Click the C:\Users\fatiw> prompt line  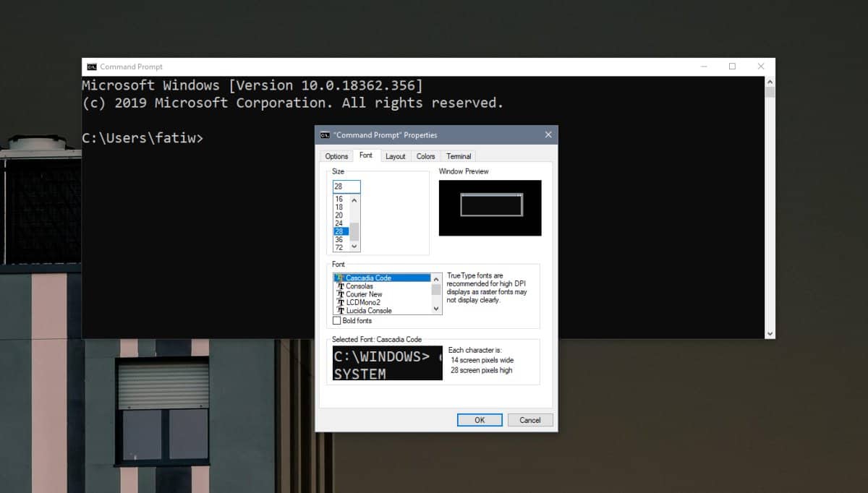(x=142, y=137)
